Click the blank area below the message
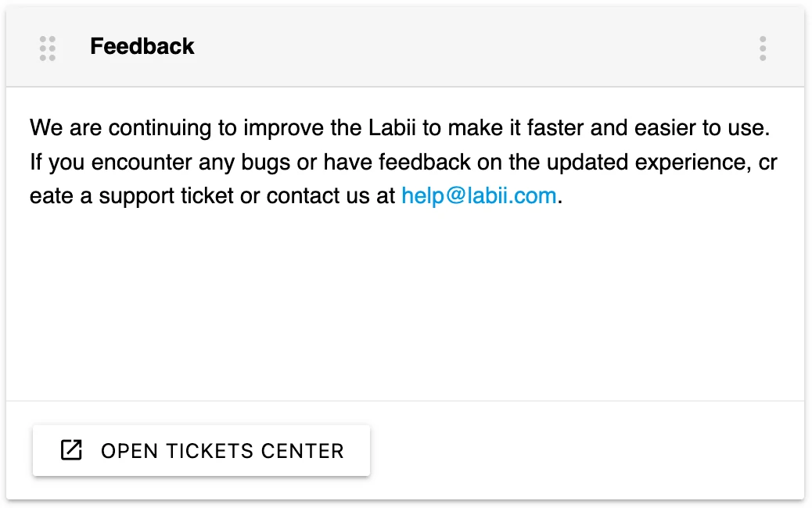Viewport: 812px width, 508px height. click(405, 305)
